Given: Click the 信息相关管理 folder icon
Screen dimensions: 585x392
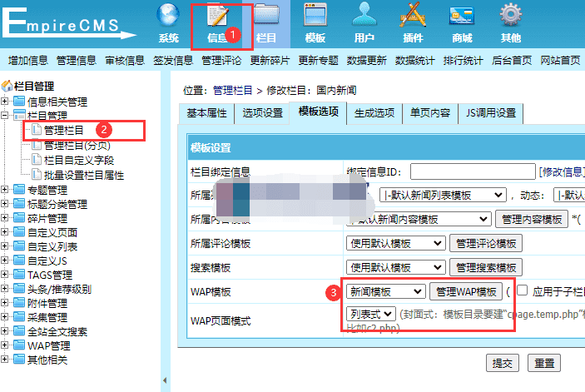Looking at the screenshot, I should (19, 101).
